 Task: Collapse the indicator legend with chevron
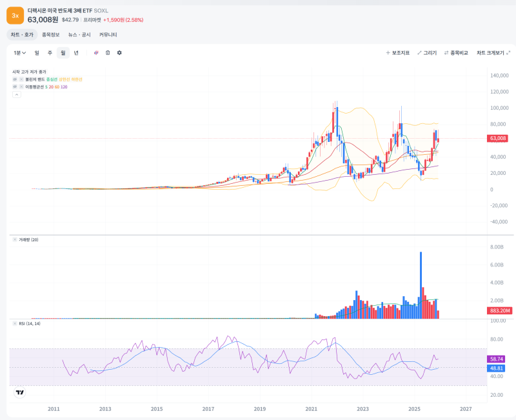17,94
